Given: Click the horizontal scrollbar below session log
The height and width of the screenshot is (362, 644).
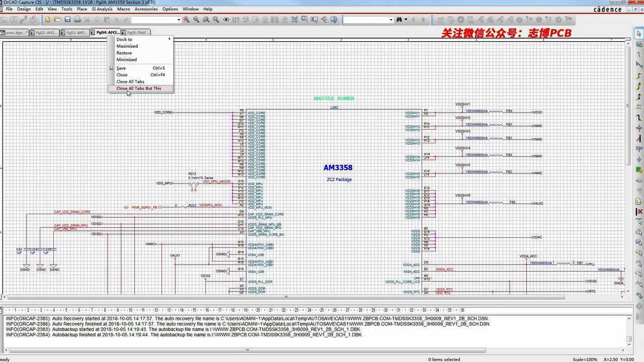Looking at the screenshot, I should (316, 350).
